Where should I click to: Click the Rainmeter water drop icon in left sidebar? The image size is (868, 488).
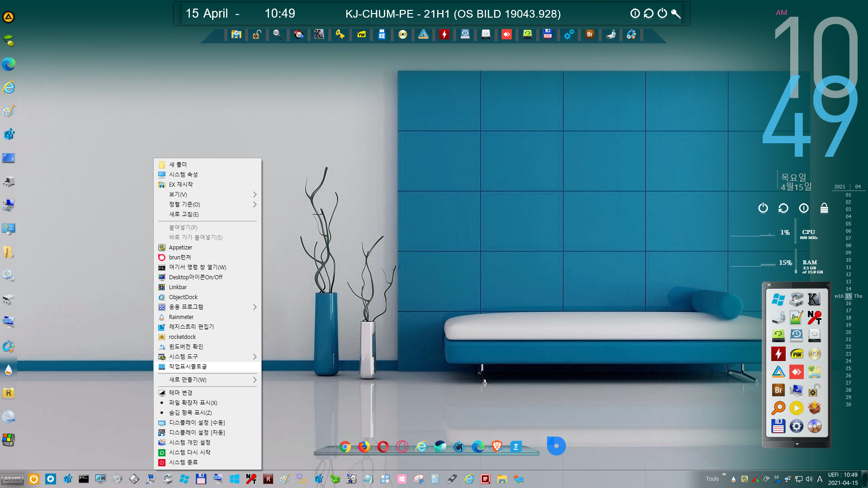click(9, 370)
